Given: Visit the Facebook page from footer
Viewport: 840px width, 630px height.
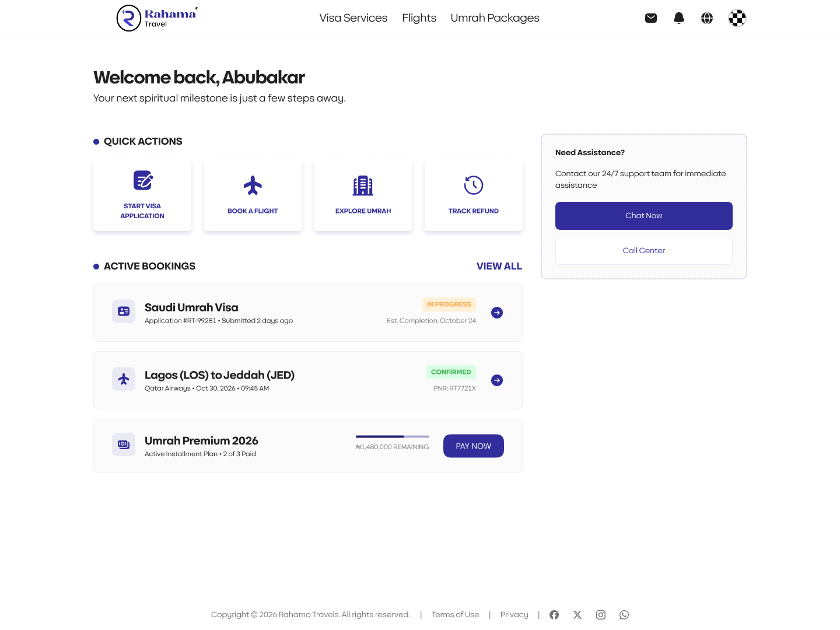Looking at the screenshot, I should pos(554,615).
